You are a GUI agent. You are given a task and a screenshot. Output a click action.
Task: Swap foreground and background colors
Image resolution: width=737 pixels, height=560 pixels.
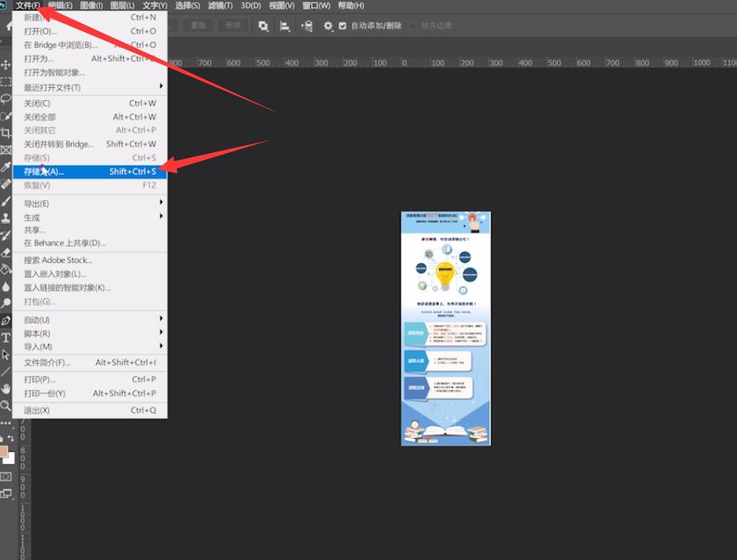click(11, 438)
